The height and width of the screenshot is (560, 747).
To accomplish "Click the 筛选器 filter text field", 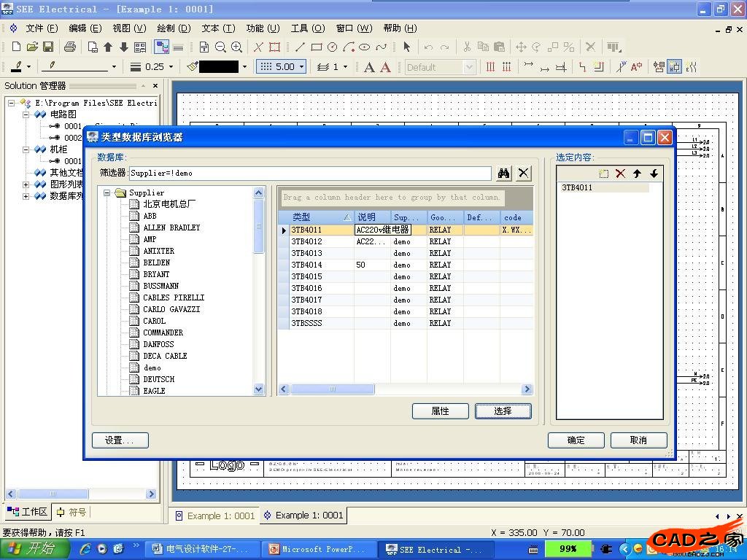I will click(x=309, y=174).
